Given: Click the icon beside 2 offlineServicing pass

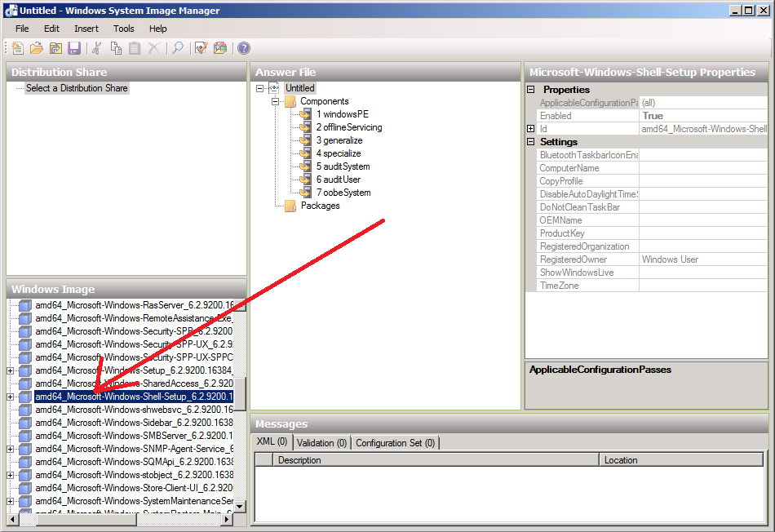Looking at the screenshot, I should (x=305, y=127).
